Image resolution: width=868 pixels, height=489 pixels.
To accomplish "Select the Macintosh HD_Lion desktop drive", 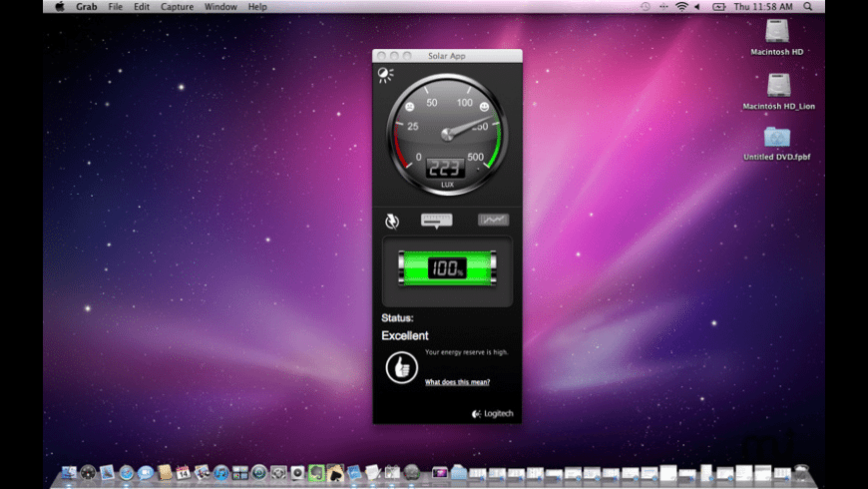I will (778, 92).
